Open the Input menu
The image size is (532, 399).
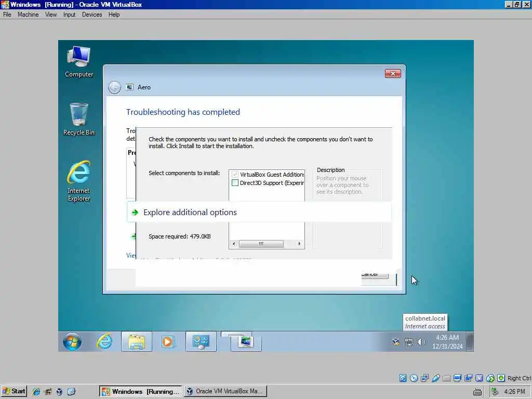69,15
